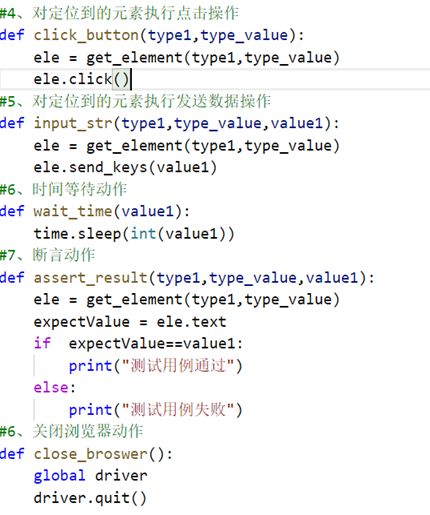Click the 'input_str' function name

coord(73,123)
